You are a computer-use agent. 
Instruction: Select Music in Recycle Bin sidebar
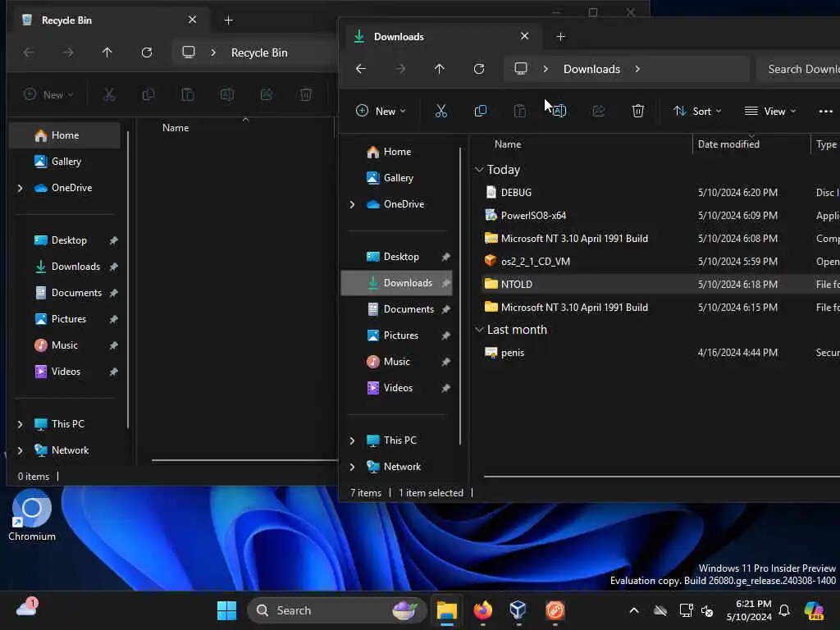64,345
